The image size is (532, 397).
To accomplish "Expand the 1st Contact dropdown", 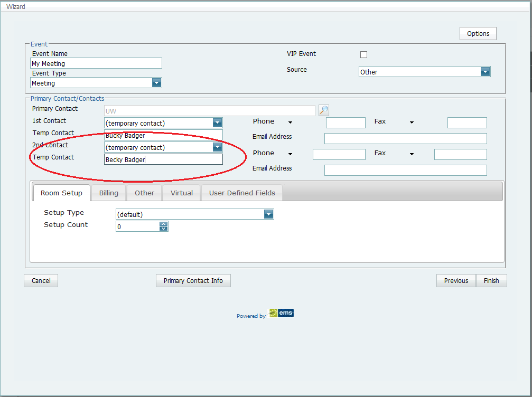I will coord(218,122).
